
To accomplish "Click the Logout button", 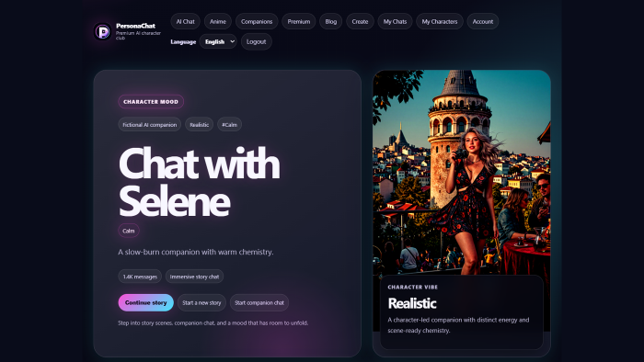I will (x=257, y=41).
